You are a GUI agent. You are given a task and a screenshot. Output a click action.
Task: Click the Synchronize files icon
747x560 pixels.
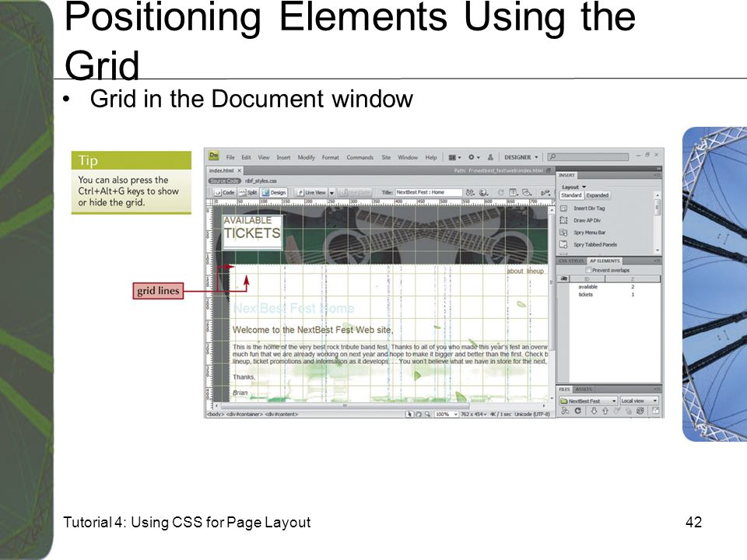640,411
